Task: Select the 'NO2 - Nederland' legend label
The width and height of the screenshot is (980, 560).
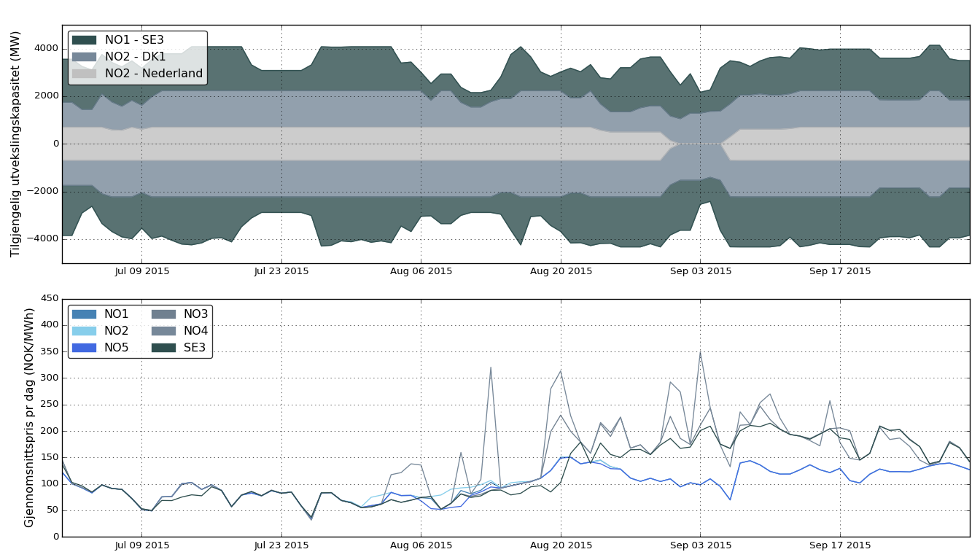Action: [x=153, y=74]
